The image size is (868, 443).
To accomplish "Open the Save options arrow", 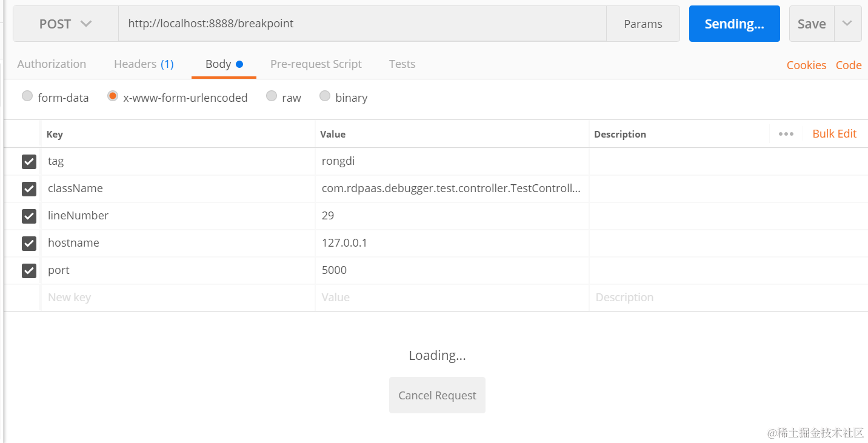I will 847,24.
